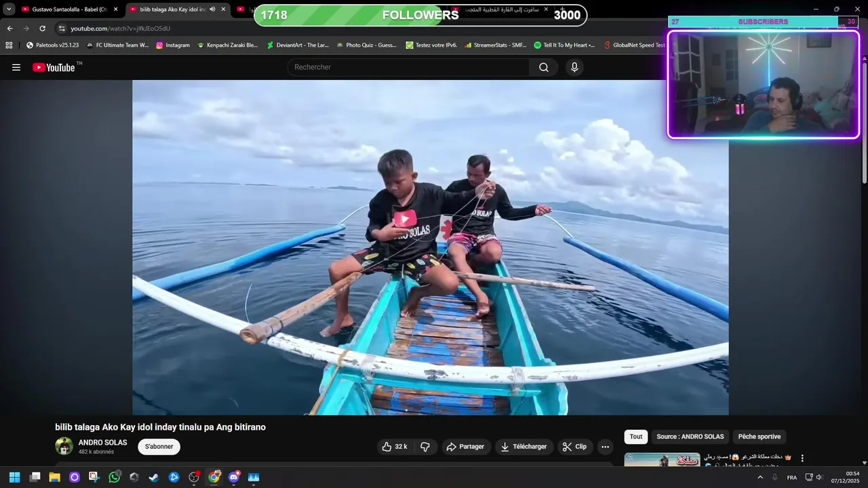The height and width of the screenshot is (488, 868).
Task: Subscribe with the S'abonner button
Action: (159, 447)
